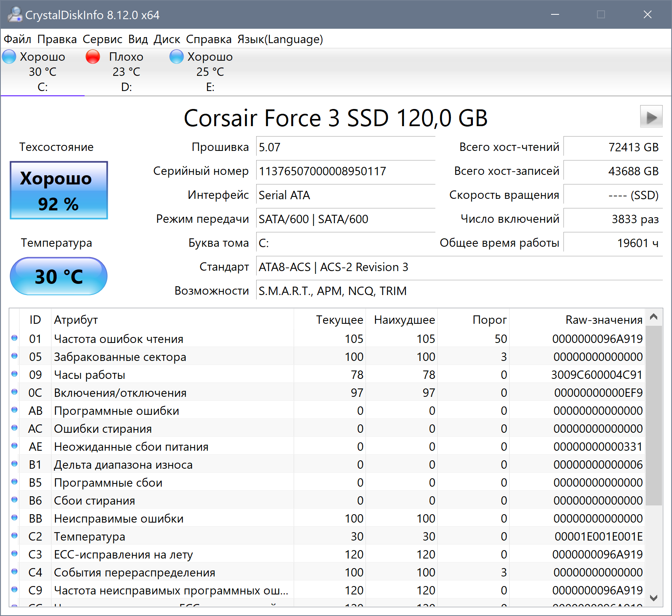This screenshot has width=672, height=616.
Task: Click status dot for attribute AB
Action: [14, 410]
